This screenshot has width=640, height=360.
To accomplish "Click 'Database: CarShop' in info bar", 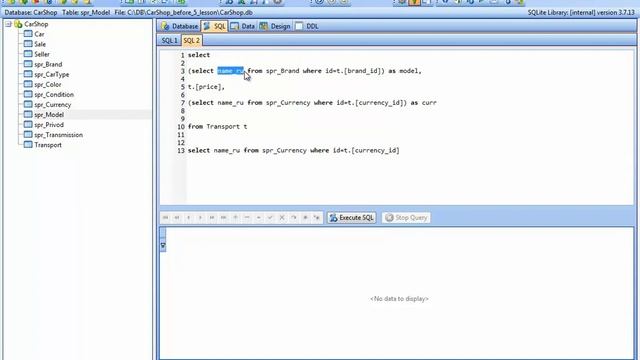I will point(31,13).
